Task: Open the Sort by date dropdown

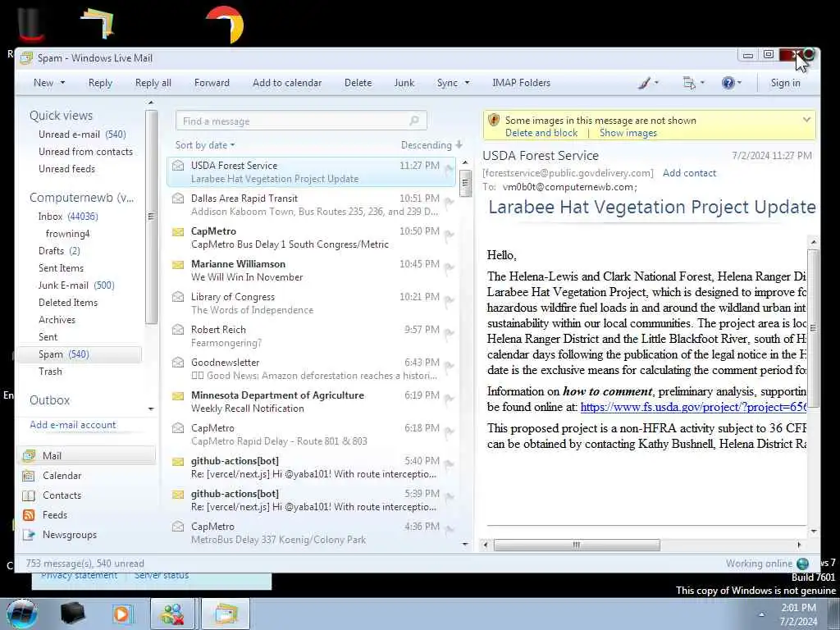Action: click(x=204, y=145)
